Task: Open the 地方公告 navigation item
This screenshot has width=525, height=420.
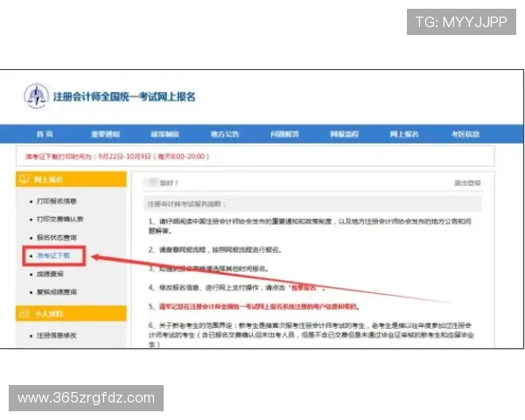Action: coord(225,134)
